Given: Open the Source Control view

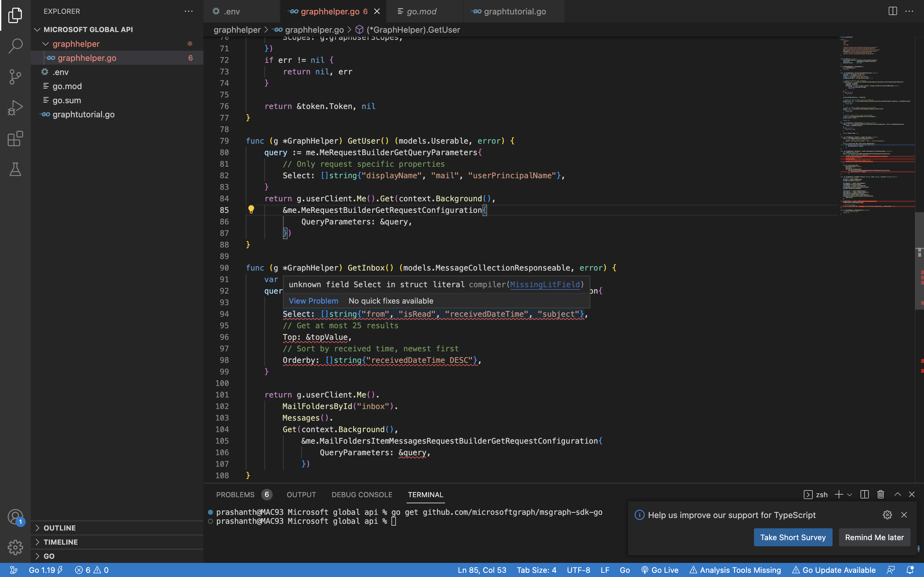Looking at the screenshot, I should [x=15, y=76].
